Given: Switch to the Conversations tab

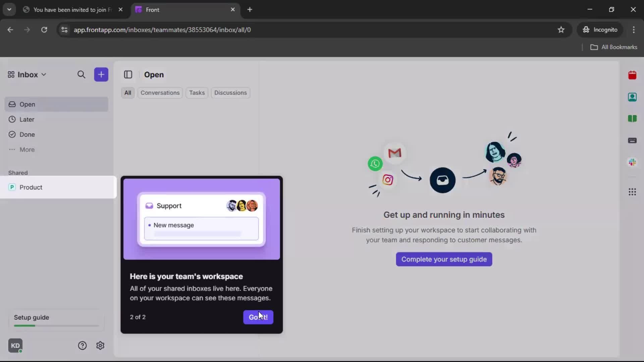Looking at the screenshot, I should (160, 93).
